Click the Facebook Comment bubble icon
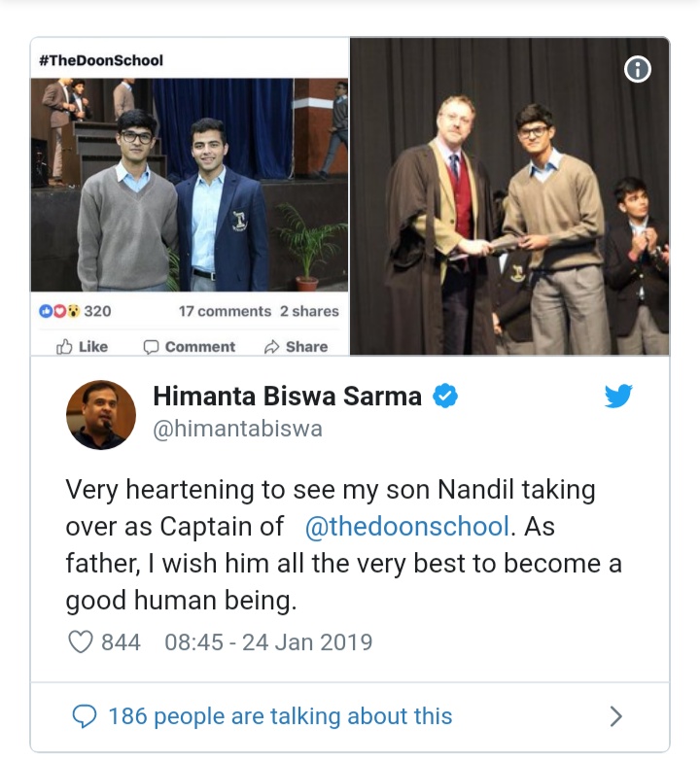The width and height of the screenshot is (700, 760). click(151, 347)
